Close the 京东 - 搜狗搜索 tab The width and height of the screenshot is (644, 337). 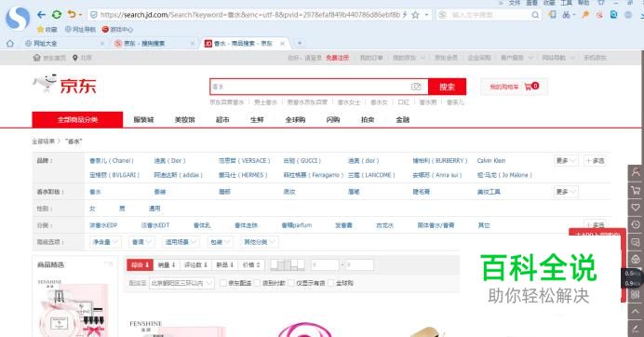point(193,43)
